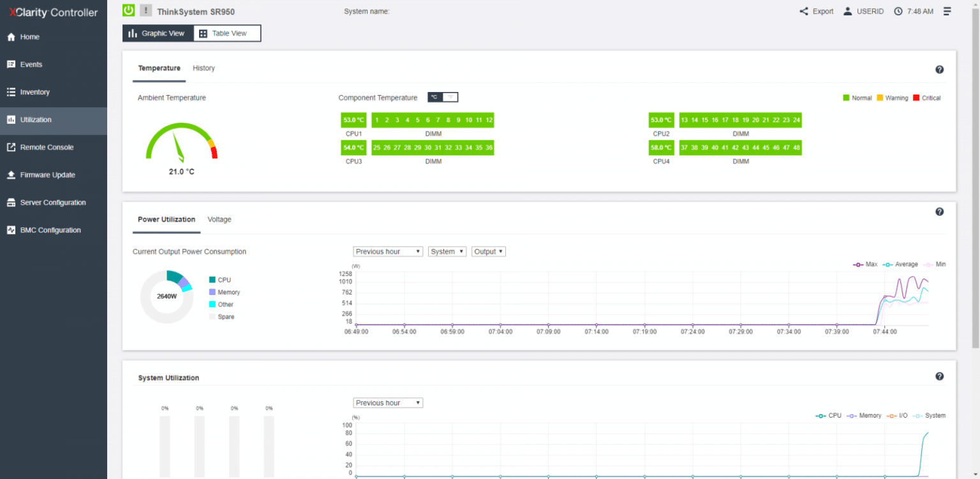Click the Inventory list icon in sidebar
This screenshot has width=980, height=479.
point(11,92)
